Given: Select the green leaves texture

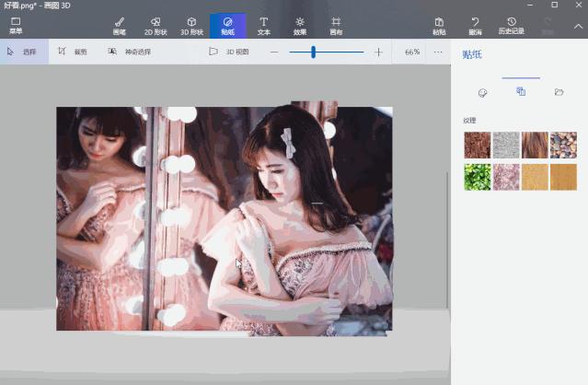Looking at the screenshot, I should (x=477, y=177).
